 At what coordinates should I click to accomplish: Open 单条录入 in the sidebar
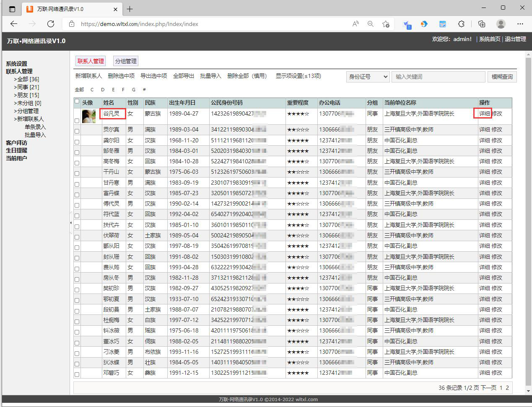[35, 127]
